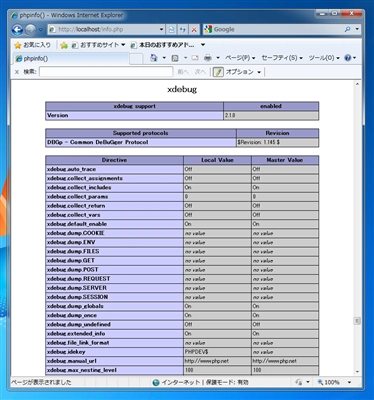Click the xdebug.dump.COOKIE directive

pos(76,233)
